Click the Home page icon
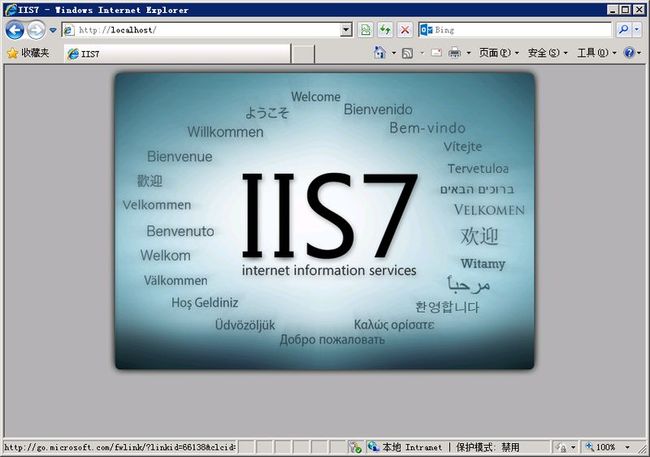Viewport: 650px width, 457px height. coord(380,53)
